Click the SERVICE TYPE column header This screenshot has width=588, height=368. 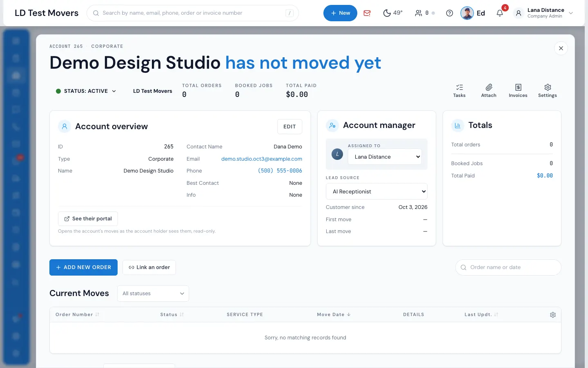click(x=245, y=314)
